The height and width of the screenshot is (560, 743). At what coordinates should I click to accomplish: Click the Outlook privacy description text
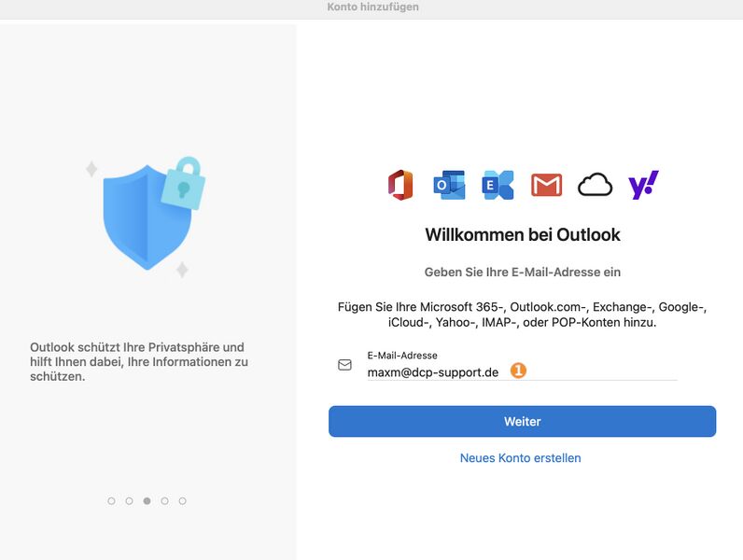139,361
